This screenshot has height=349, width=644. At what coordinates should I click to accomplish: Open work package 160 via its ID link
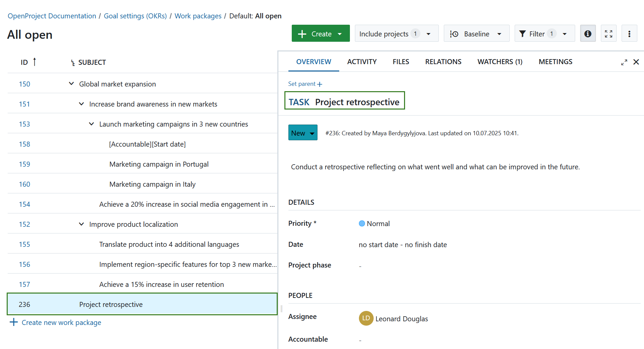click(25, 184)
